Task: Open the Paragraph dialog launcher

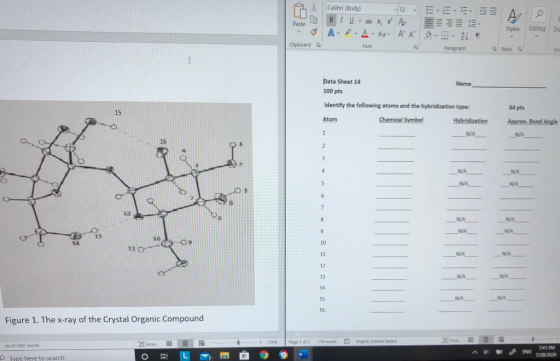Action: coord(494,49)
